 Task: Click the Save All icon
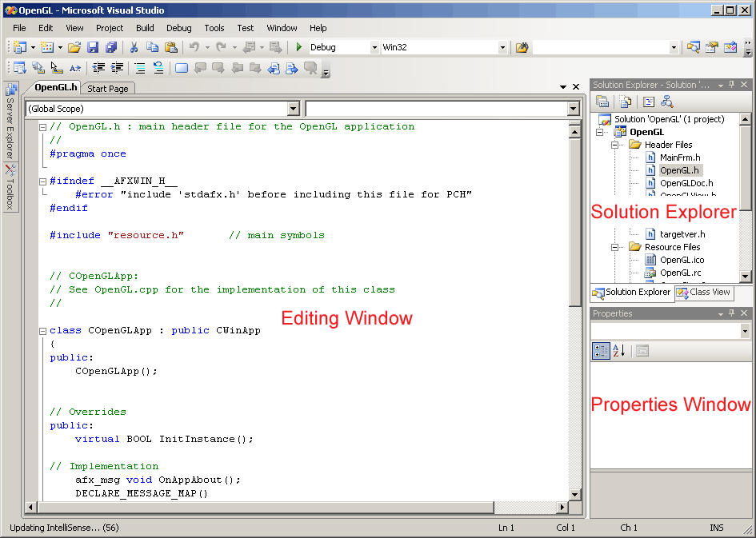click(x=111, y=47)
